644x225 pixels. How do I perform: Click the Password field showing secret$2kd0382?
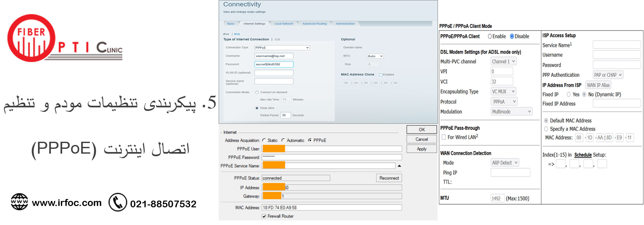point(274,64)
